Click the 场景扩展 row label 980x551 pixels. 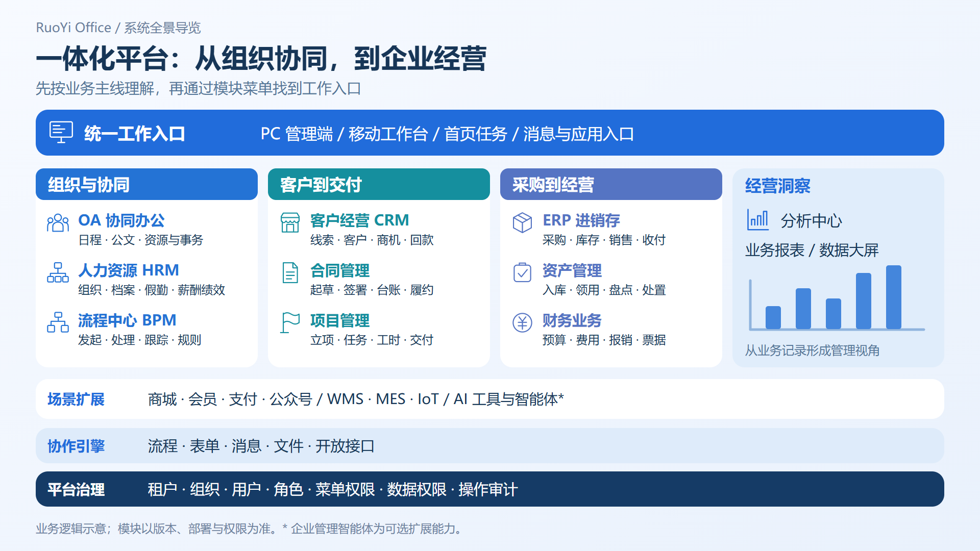pyautogui.click(x=76, y=399)
